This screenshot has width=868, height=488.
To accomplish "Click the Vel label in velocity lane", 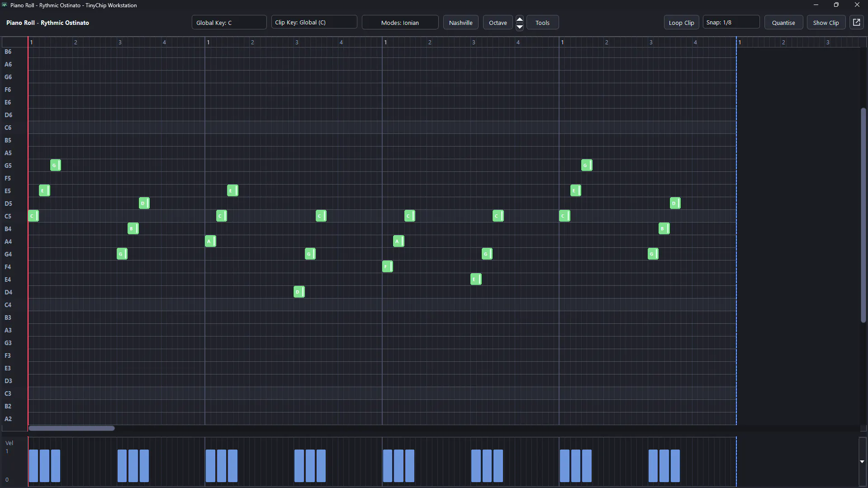I will pos(9,443).
